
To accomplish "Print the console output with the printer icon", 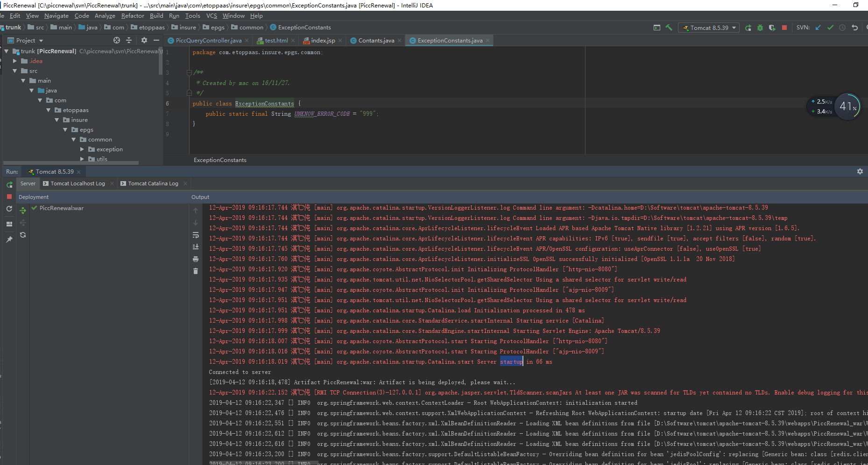I will click(x=196, y=259).
